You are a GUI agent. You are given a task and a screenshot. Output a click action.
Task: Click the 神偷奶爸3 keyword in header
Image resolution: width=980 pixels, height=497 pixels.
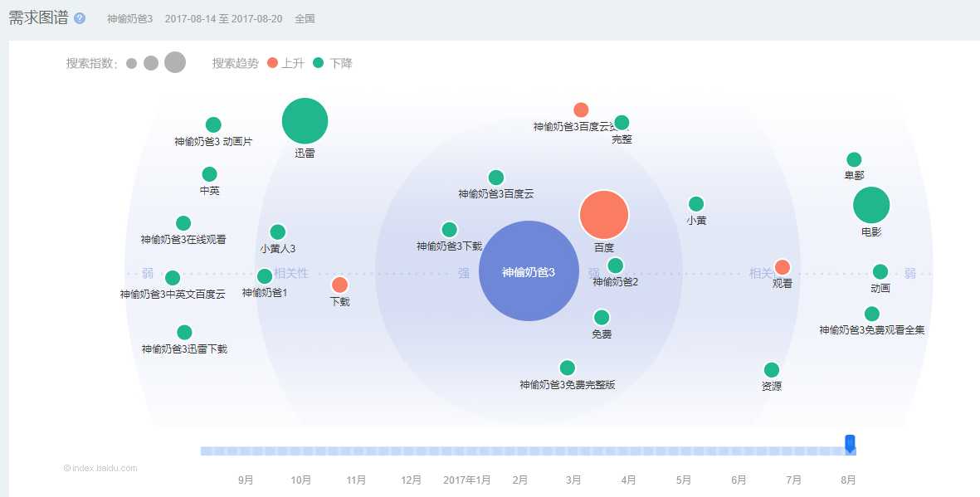click(129, 19)
